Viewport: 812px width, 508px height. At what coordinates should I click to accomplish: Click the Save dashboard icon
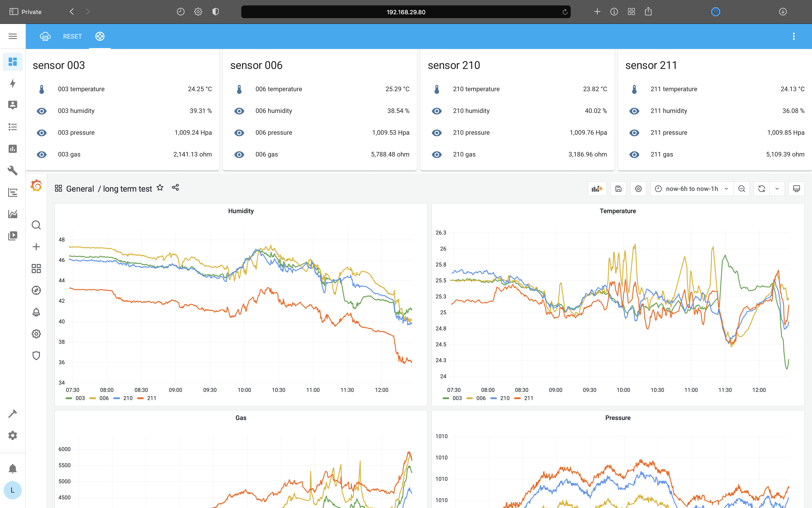(618, 189)
